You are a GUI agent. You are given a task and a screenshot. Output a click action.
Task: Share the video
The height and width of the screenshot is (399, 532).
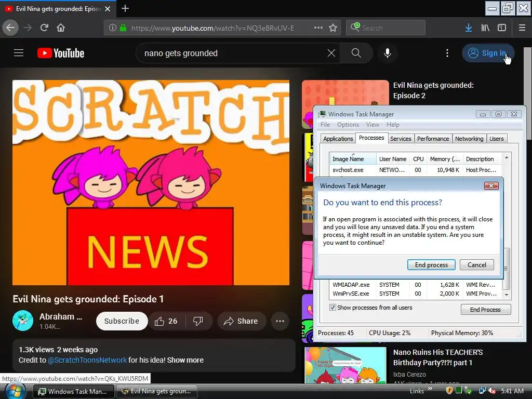pyautogui.click(x=241, y=321)
